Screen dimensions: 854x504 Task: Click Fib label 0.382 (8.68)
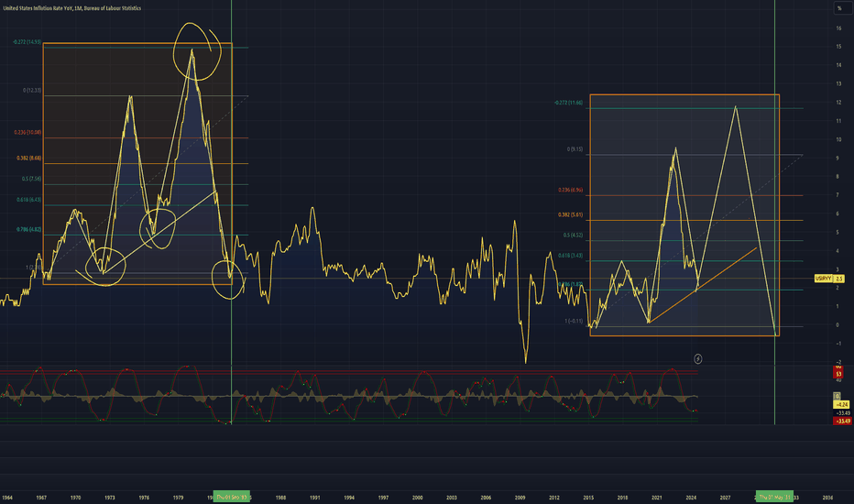click(29, 158)
